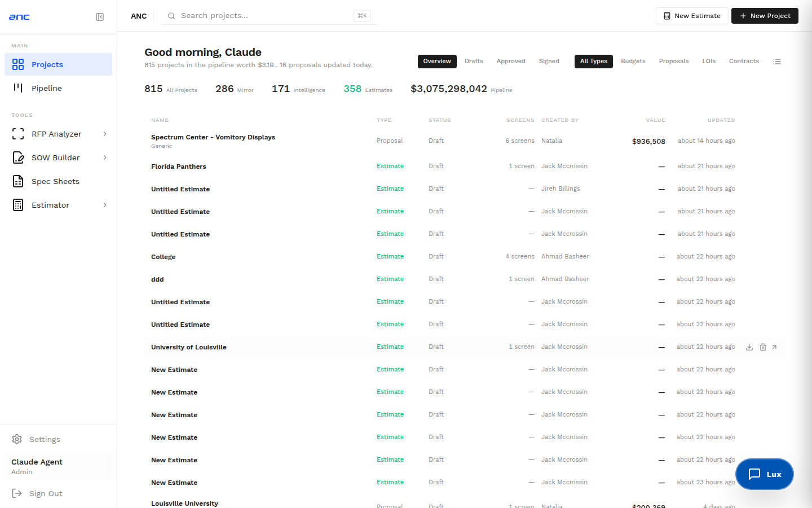Click the Spec Sheets document icon
Viewport: 812px width, 508px height.
pos(18,181)
